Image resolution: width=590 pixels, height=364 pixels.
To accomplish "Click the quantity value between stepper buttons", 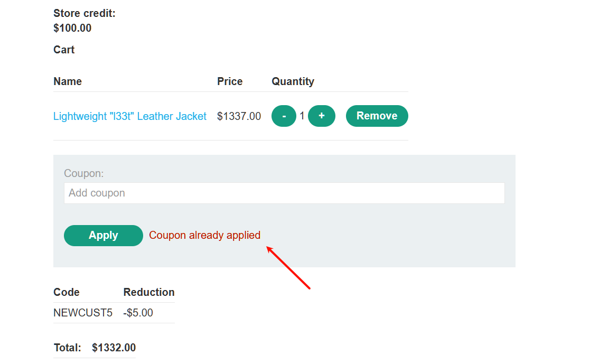I will 302,116.
